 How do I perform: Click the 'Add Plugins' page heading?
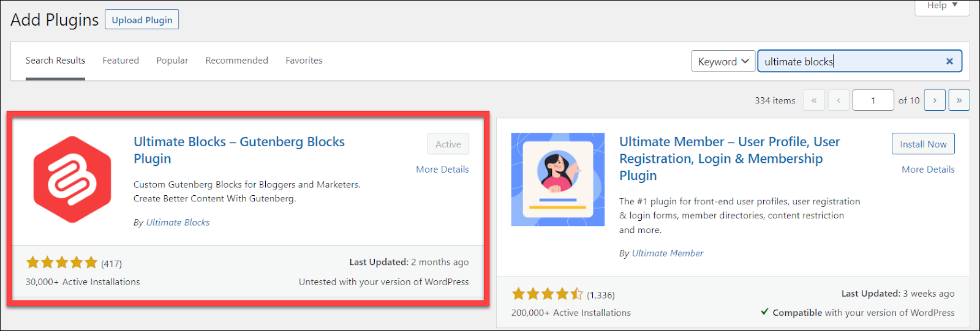[55, 20]
